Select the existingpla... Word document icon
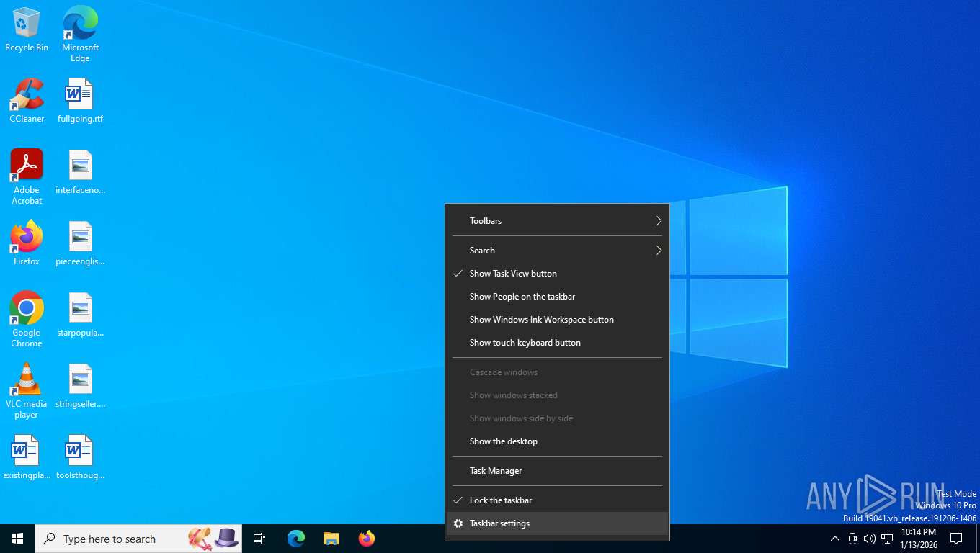 27,457
